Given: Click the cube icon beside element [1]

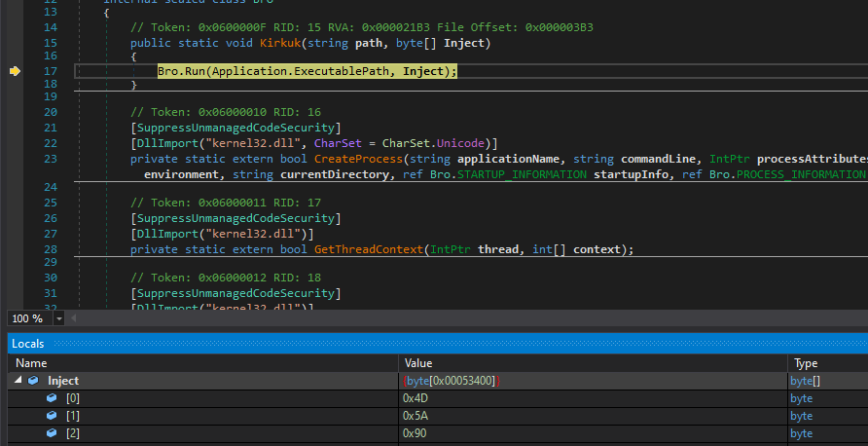Looking at the screenshot, I should click(x=52, y=416).
